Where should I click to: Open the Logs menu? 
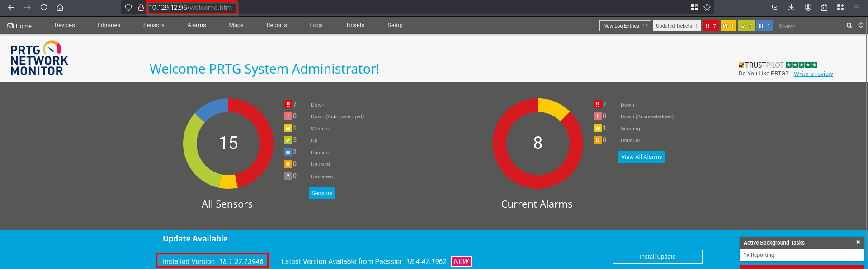coord(316,25)
